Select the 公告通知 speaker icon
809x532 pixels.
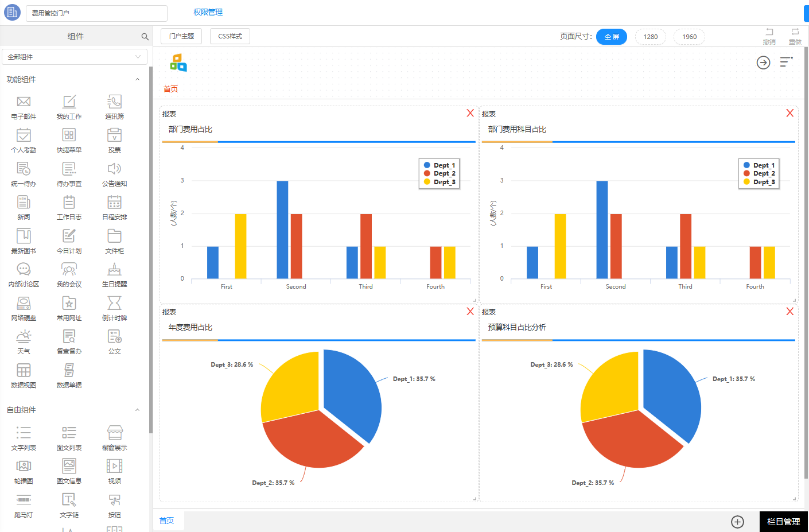coord(114,169)
